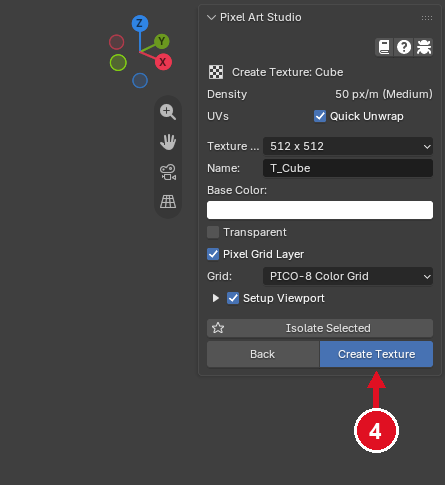The width and height of the screenshot is (445, 485).
Task: Collapse the Pixel Art Studio panel
Action: tap(211, 17)
